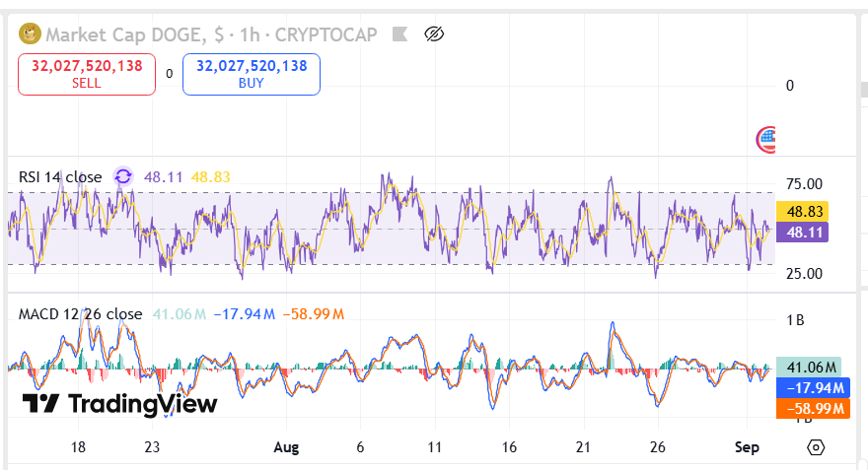Viewport: 868px width, 470px height.
Task: Click the TradingView logo
Action: pos(119,404)
